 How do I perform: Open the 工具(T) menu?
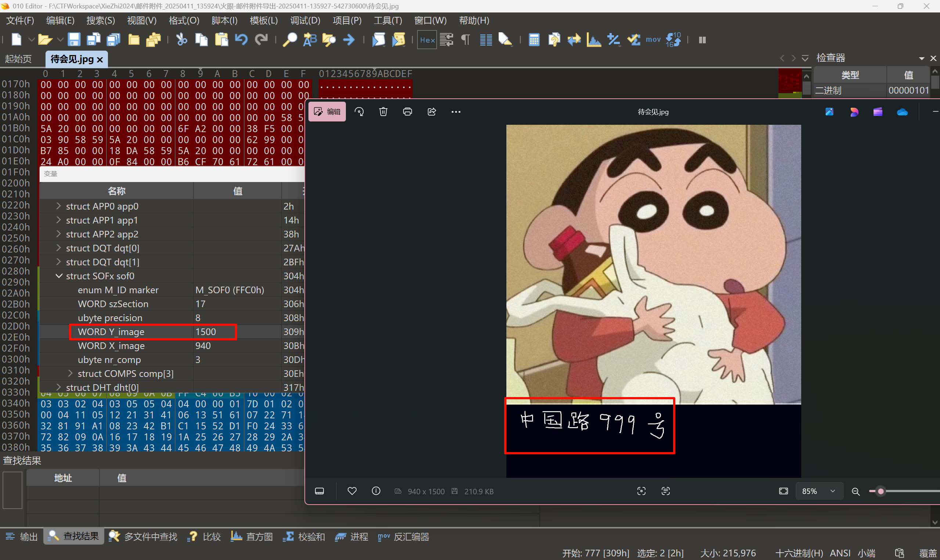(x=388, y=21)
